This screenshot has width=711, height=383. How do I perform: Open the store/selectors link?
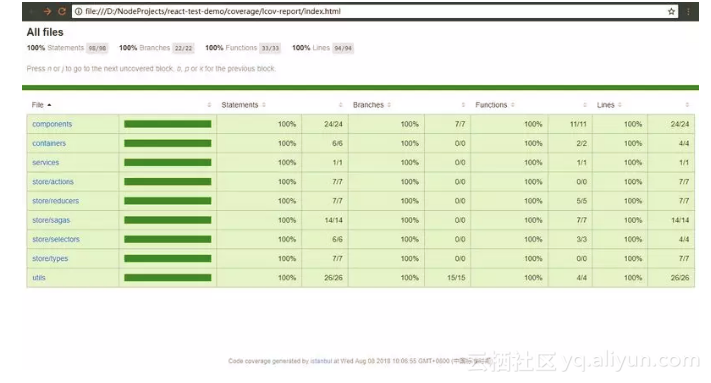click(x=56, y=239)
